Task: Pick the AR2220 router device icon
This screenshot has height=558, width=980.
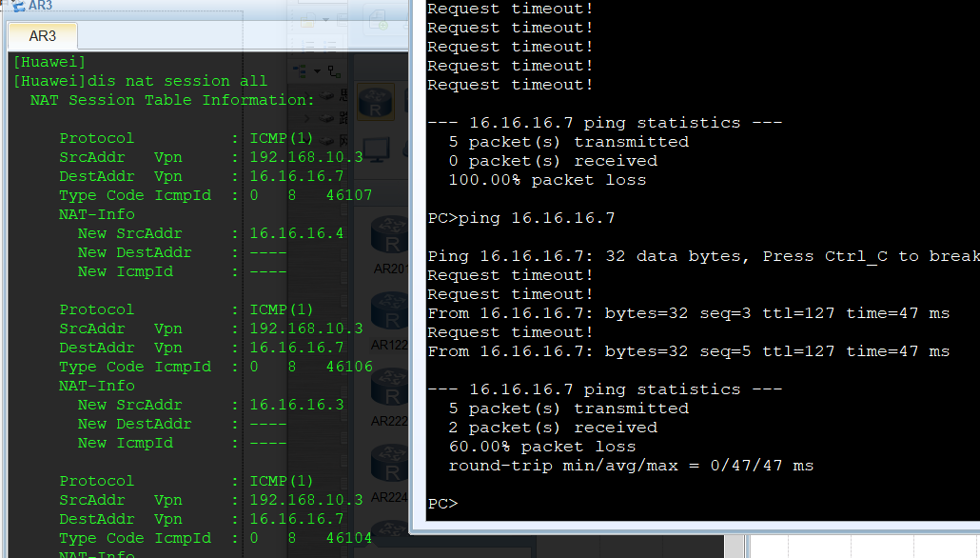Action: point(390,386)
